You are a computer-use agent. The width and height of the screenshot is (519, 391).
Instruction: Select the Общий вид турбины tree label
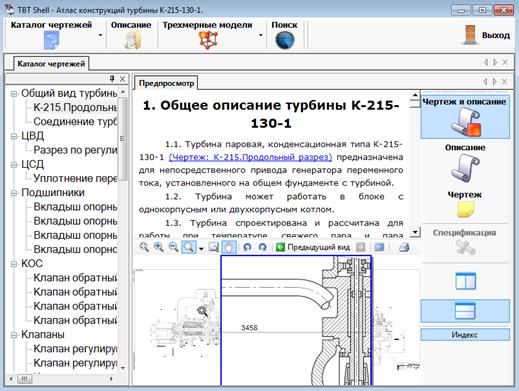tap(69, 93)
